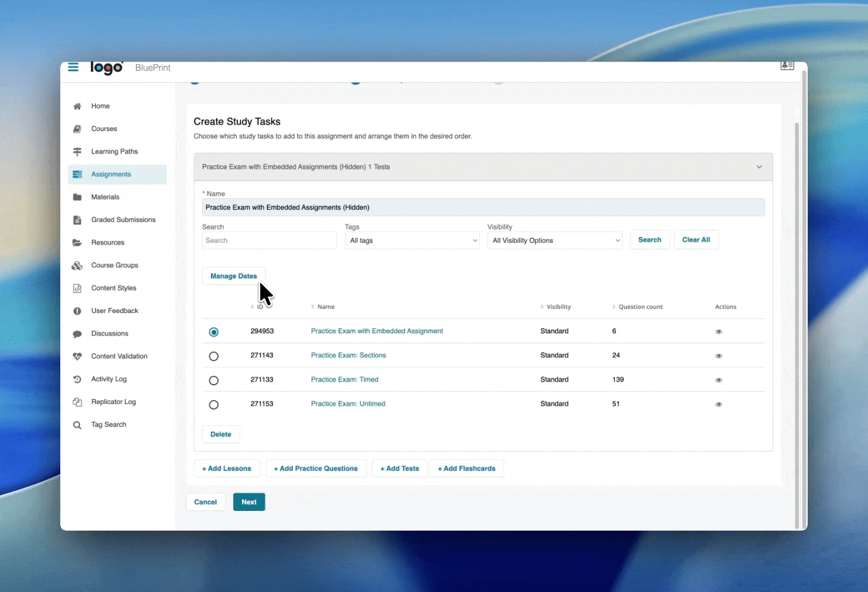Select radio for Practice Exam: Untimed
The height and width of the screenshot is (592, 868).
tap(214, 405)
